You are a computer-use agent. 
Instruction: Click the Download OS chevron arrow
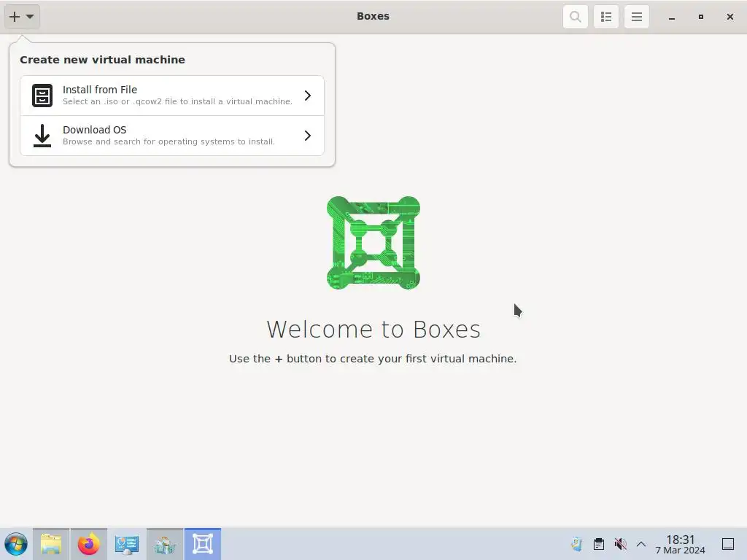[308, 136]
